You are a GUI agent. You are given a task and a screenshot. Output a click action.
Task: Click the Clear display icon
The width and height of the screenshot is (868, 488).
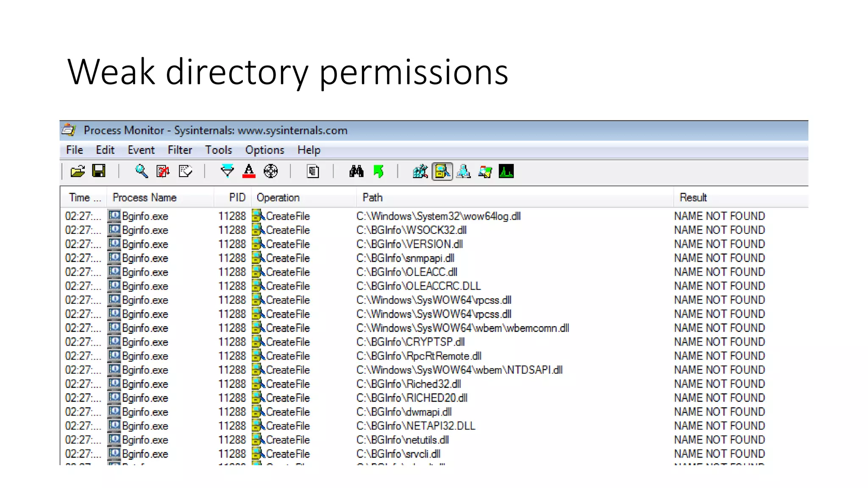tap(185, 172)
